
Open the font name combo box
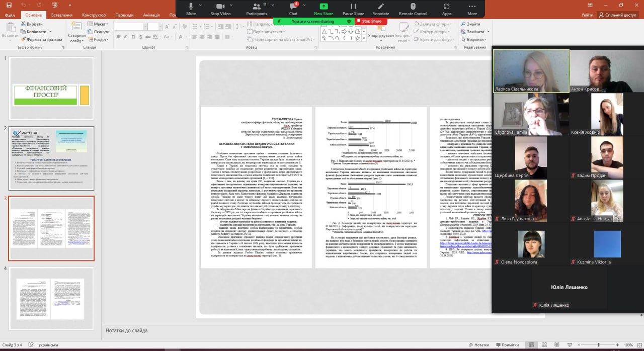pyautogui.click(x=132, y=26)
